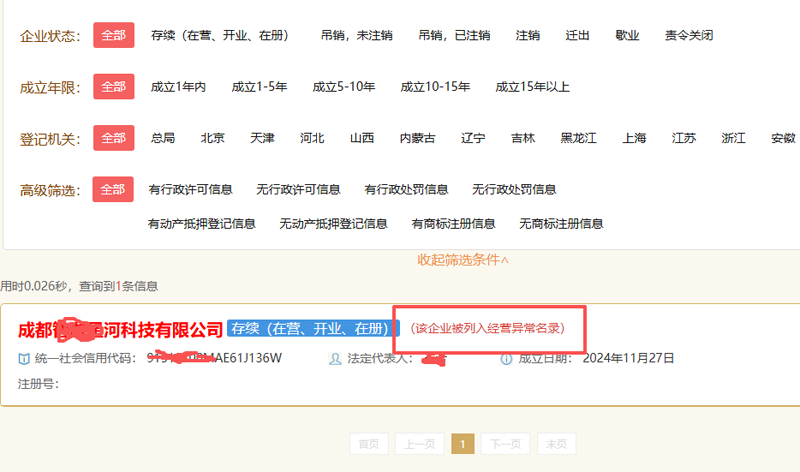
Task: Choose 上海 as registration authority
Action: [634, 138]
